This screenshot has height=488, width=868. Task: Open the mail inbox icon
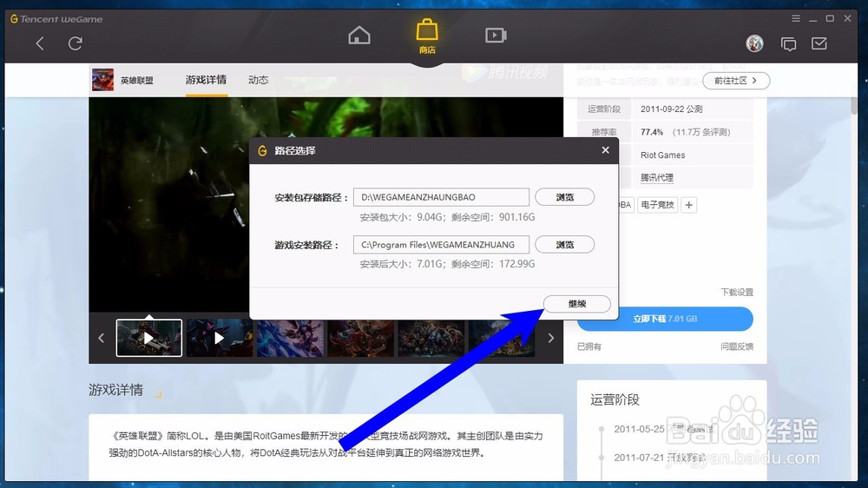click(x=819, y=43)
